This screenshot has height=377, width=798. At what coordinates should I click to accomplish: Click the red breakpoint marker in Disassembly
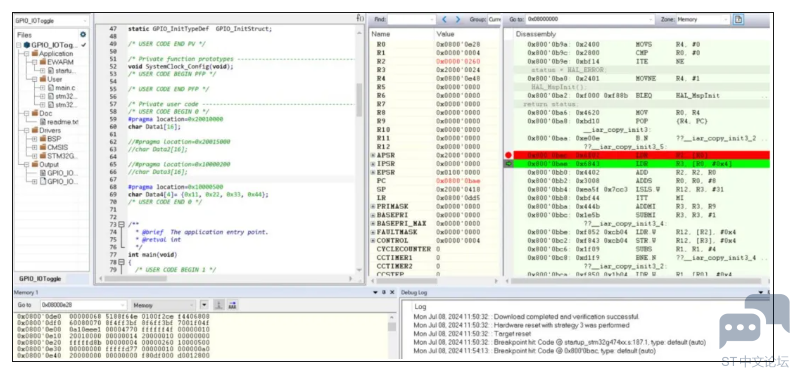[508, 155]
